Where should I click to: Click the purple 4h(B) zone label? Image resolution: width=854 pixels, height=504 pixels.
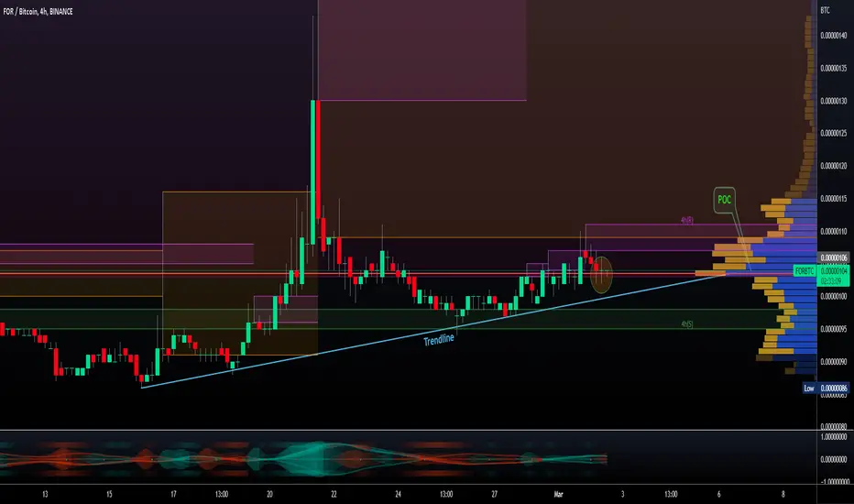coord(687,220)
